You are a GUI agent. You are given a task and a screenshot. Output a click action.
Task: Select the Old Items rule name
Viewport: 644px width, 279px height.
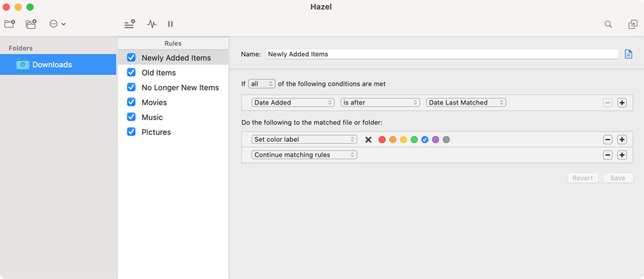[158, 73]
